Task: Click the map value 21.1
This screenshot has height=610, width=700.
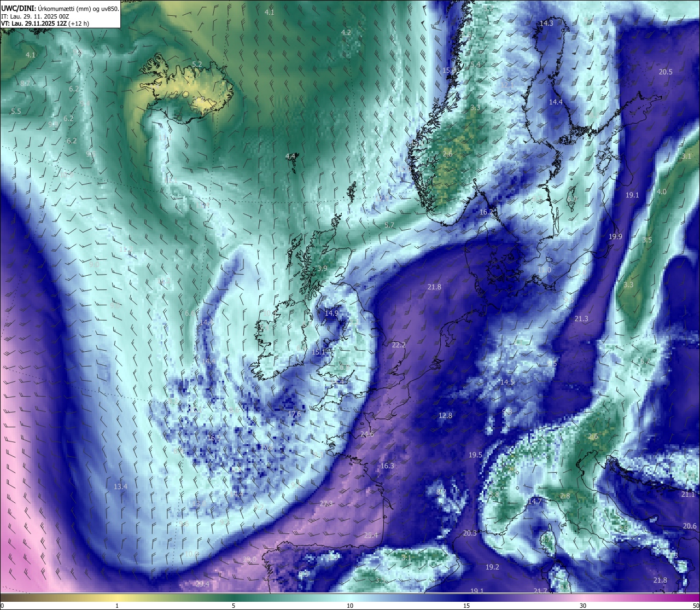Action: tap(688, 494)
